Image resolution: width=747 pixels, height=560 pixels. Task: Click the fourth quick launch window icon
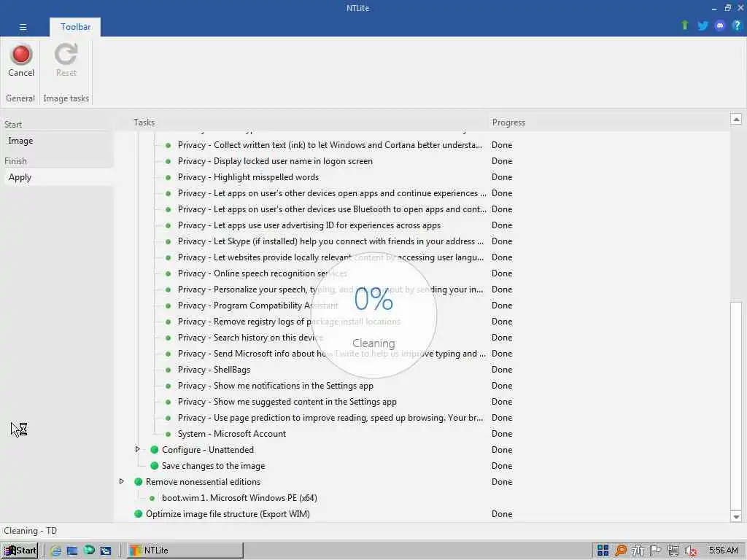click(105, 551)
